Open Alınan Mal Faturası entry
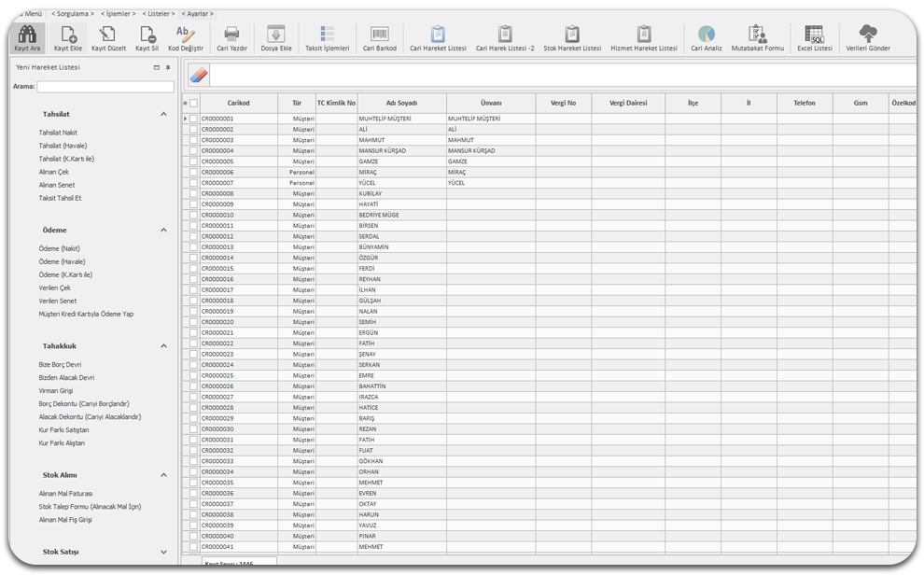 tap(65, 494)
